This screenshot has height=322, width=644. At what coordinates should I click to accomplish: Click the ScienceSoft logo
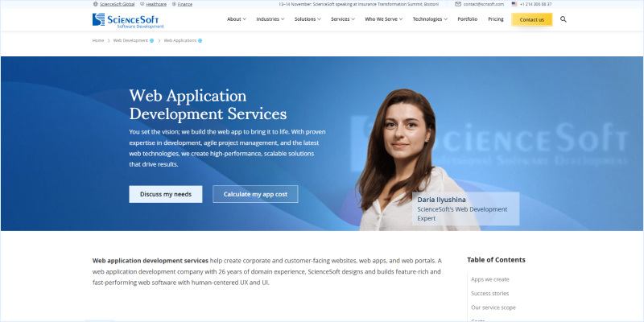click(128, 20)
